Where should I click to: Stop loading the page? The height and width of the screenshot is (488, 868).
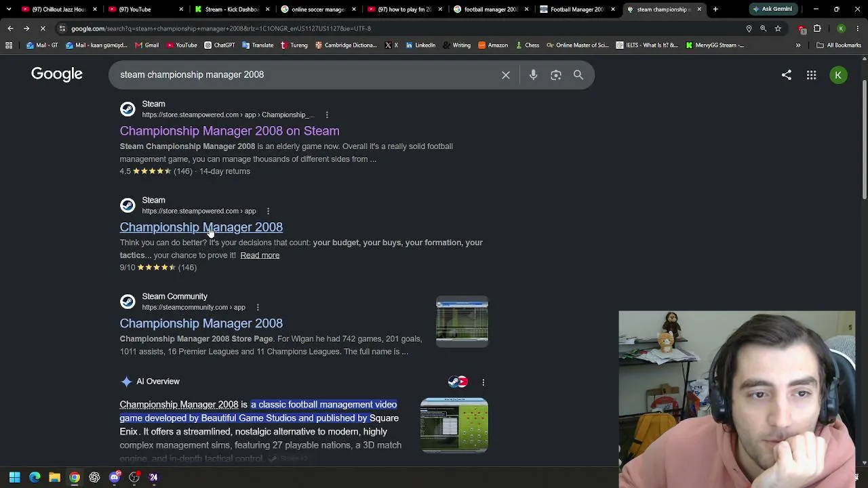click(42, 28)
